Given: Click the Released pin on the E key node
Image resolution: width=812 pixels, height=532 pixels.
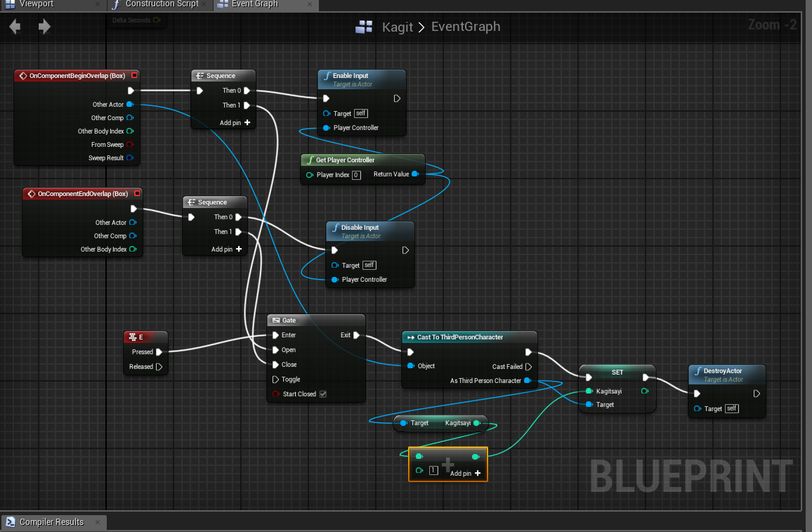Looking at the screenshot, I should [x=159, y=367].
